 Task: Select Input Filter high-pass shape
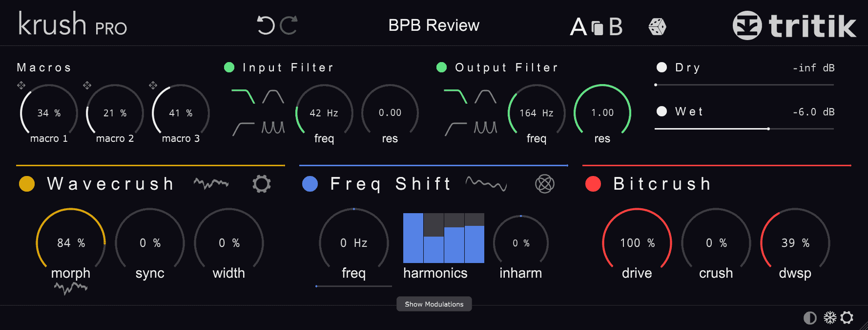pyautogui.click(x=243, y=129)
